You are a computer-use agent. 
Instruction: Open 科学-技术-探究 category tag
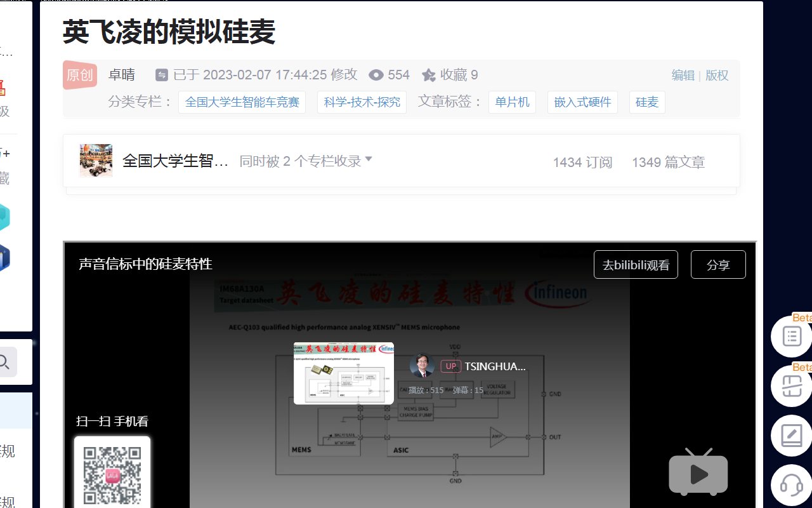362,102
